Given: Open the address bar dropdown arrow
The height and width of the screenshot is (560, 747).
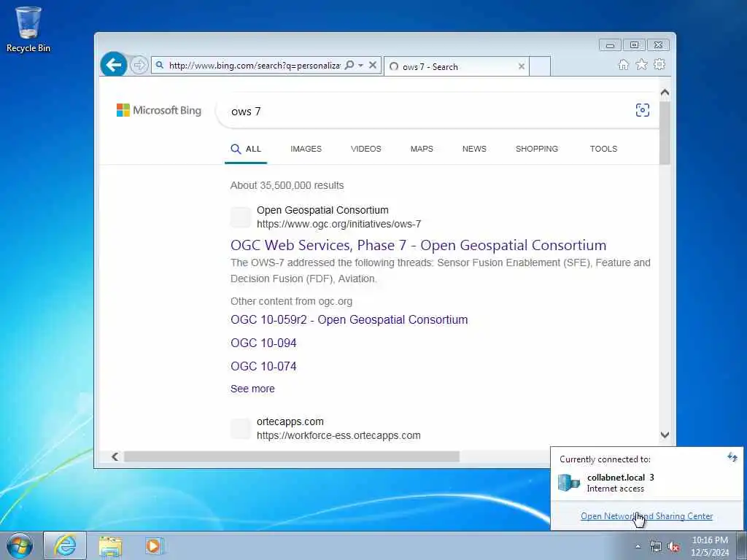Looking at the screenshot, I should point(360,65).
